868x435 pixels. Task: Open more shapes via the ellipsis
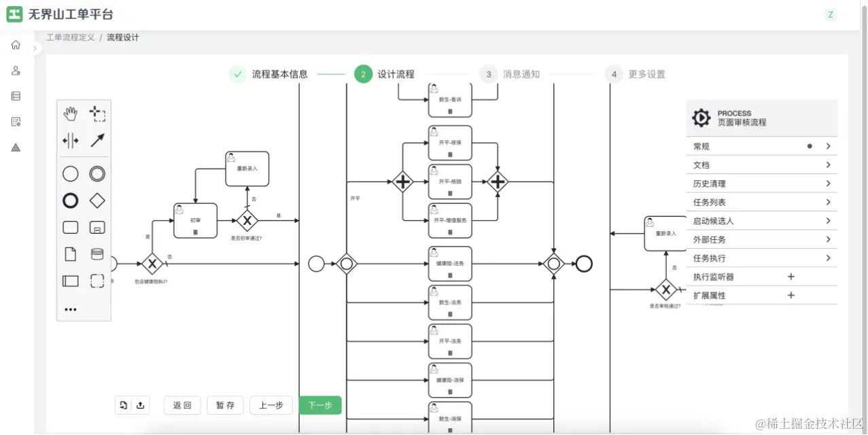coord(70,309)
